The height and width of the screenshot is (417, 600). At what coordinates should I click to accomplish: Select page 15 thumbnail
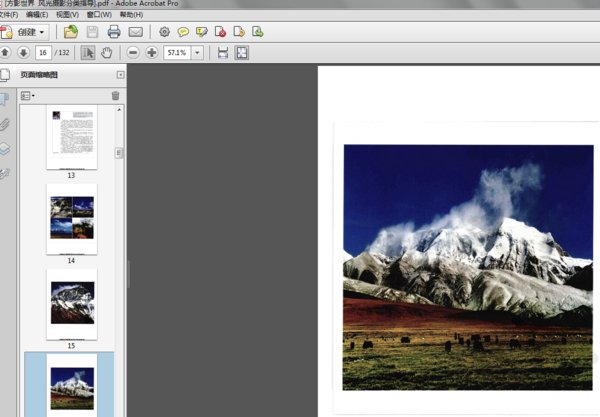[72, 304]
